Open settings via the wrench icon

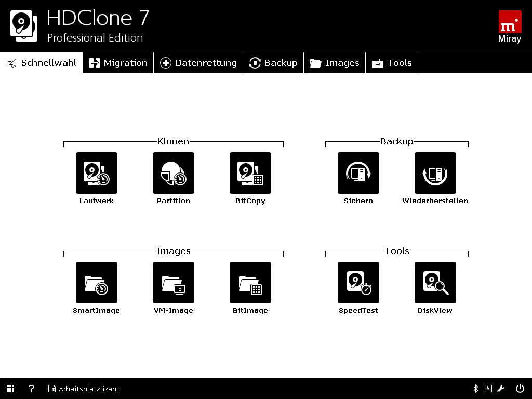point(502,388)
